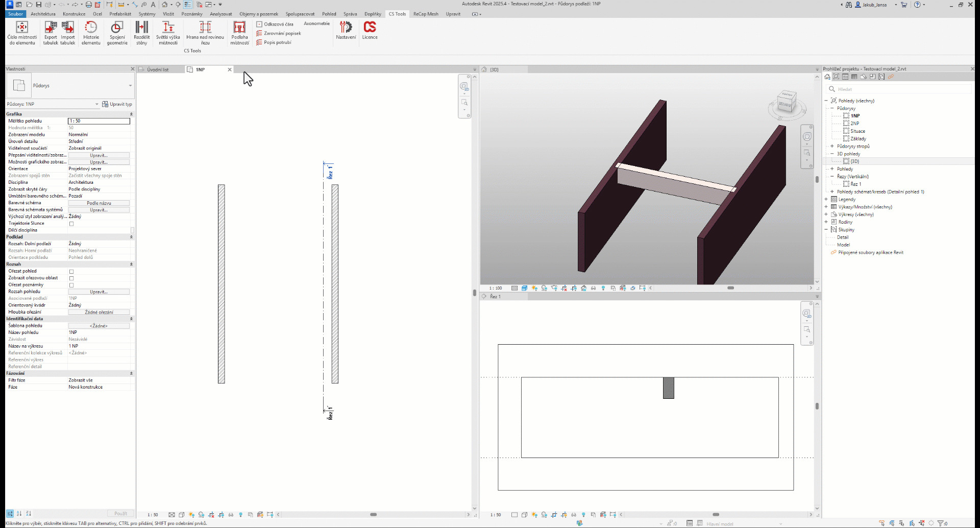This screenshot has height=528, width=980.
Task: Collapse the Pohledy (všechny) tree node
Action: [826, 101]
